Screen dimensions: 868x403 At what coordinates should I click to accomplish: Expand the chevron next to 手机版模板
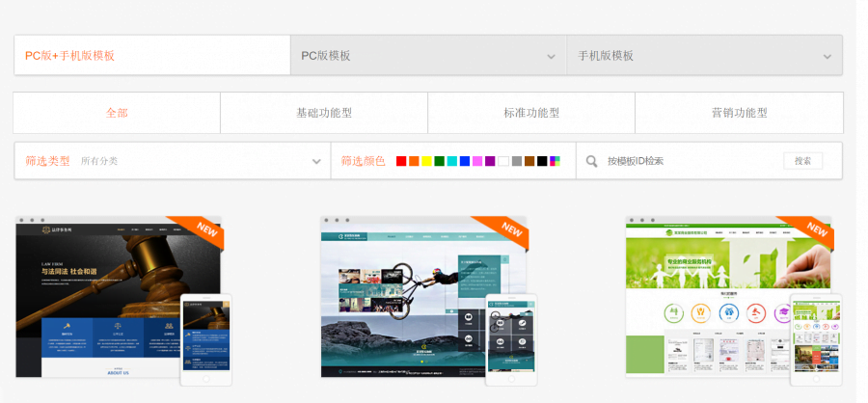(827, 57)
